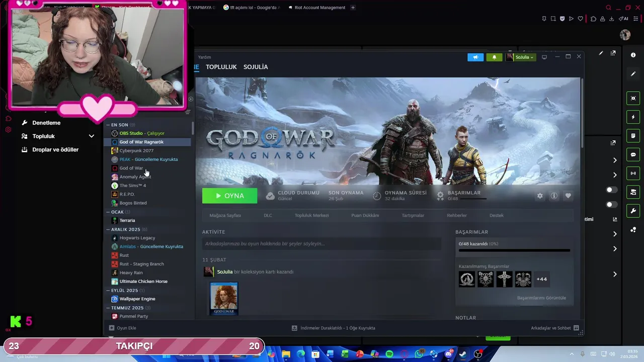Open the chat bubble icon in right toolbar
The width and height of the screenshot is (644, 362).
click(633, 155)
